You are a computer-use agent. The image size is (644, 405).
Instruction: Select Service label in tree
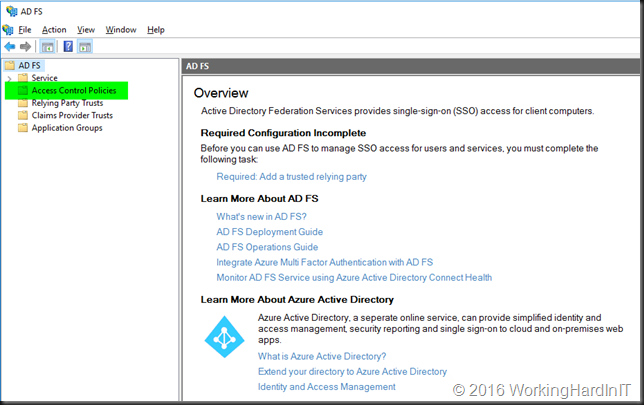pyautogui.click(x=44, y=78)
